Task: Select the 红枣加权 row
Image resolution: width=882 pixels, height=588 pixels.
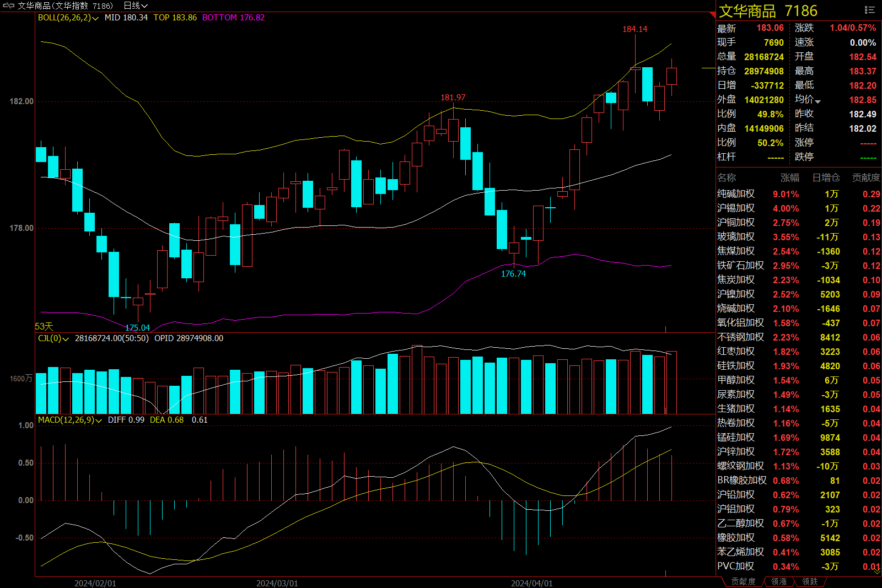Action: click(x=799, y=352)
